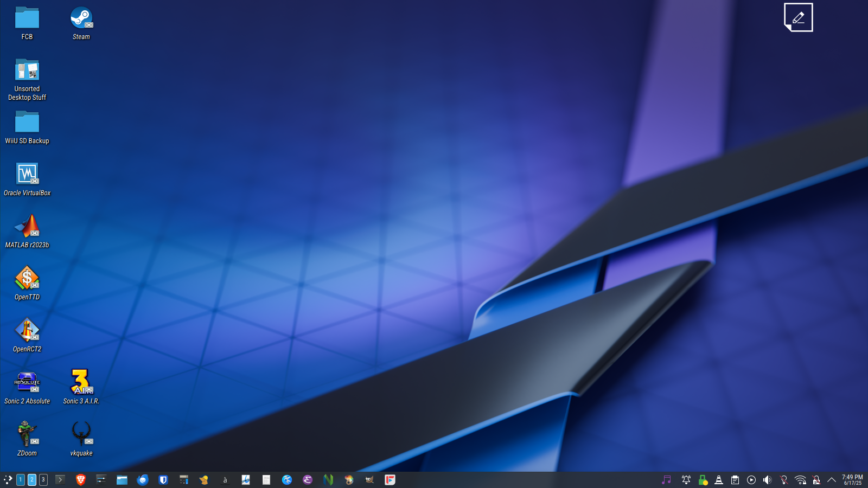Launch Oracle VirtualBox desktop shortcut
Viewport: 868px width, 488px height.
click(27, 179)
